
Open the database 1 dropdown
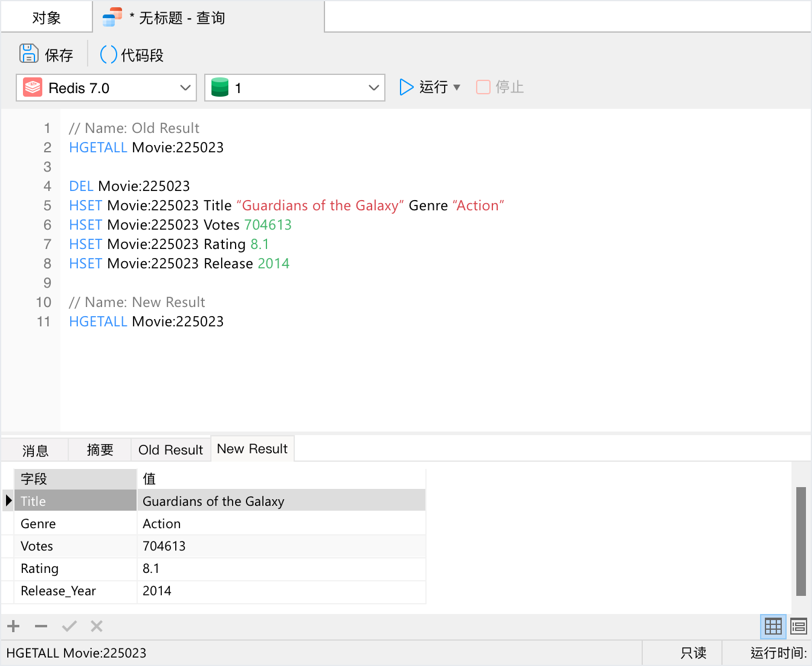coord(295,88)
